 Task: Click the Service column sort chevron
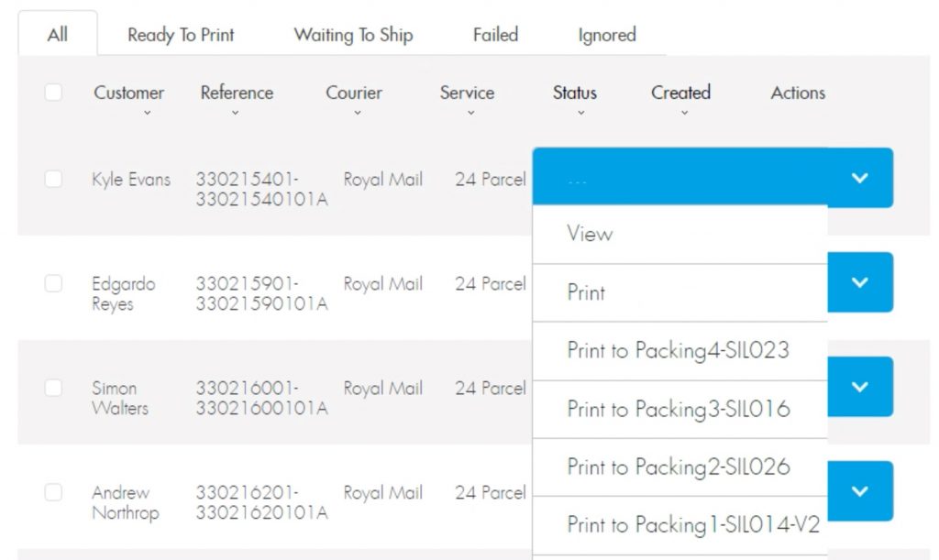click(469, 111)
